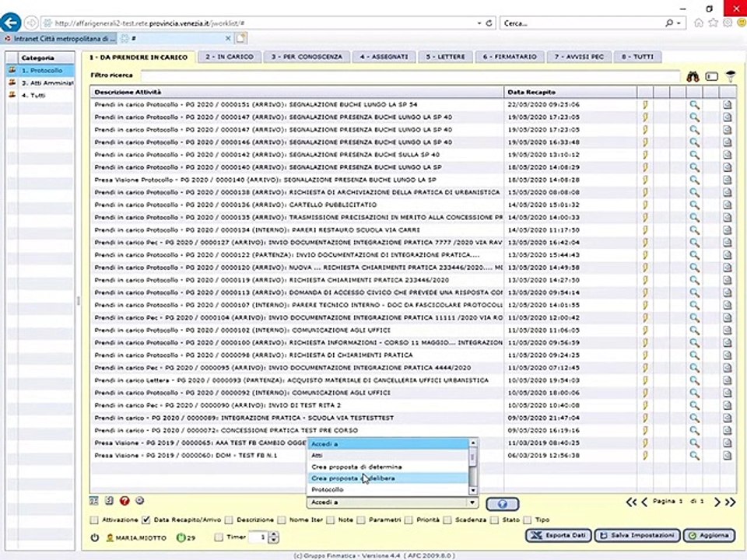Open magnifier for CARTELLO PUBBLICITATIO row
This screenshot has height=560, width=747.
point(694,205)
